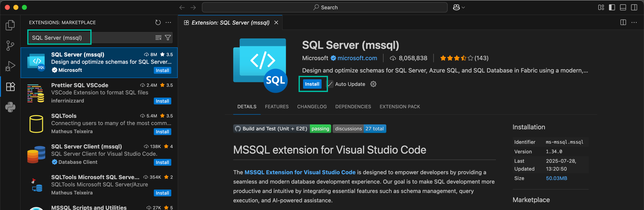Select SQLTools by Matheus Teixeira in list

pyautogui.click(x=99, y=124)
